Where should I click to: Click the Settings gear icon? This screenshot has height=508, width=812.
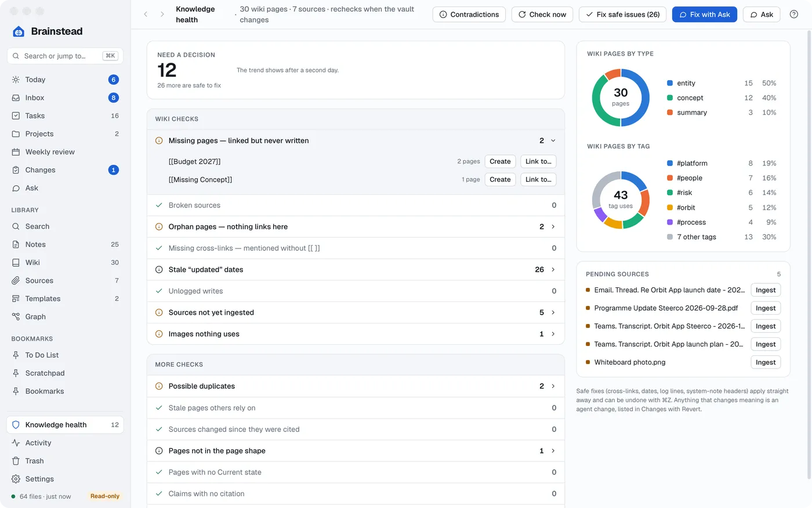tap(16, 479)
